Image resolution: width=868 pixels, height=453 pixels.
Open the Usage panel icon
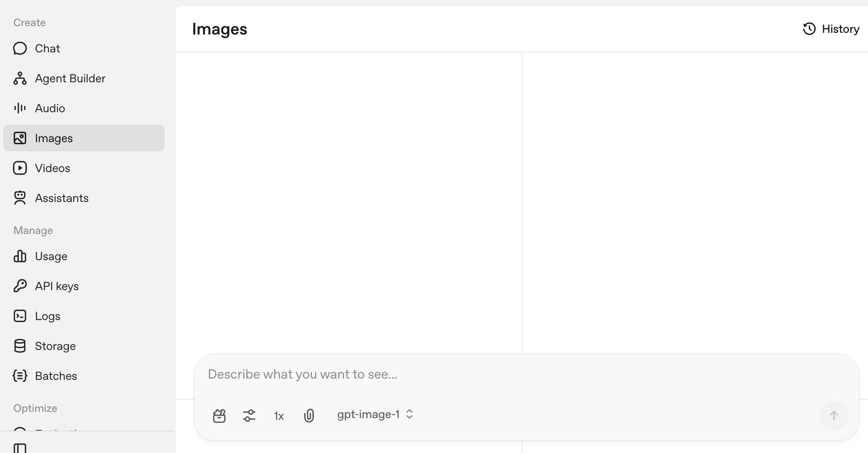coord(20,256)
